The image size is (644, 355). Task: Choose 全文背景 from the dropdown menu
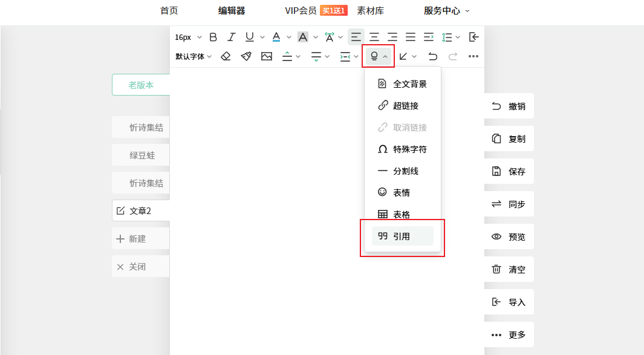403,84
